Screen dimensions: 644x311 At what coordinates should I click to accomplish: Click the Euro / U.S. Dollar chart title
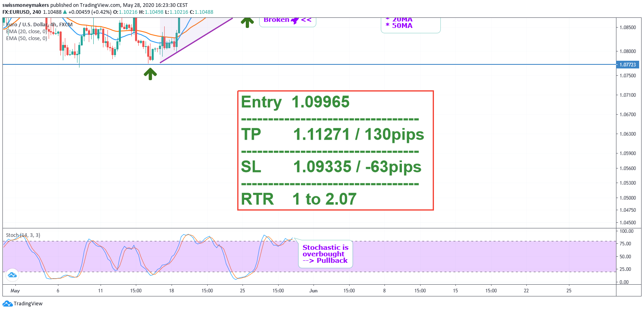(39, 25)
